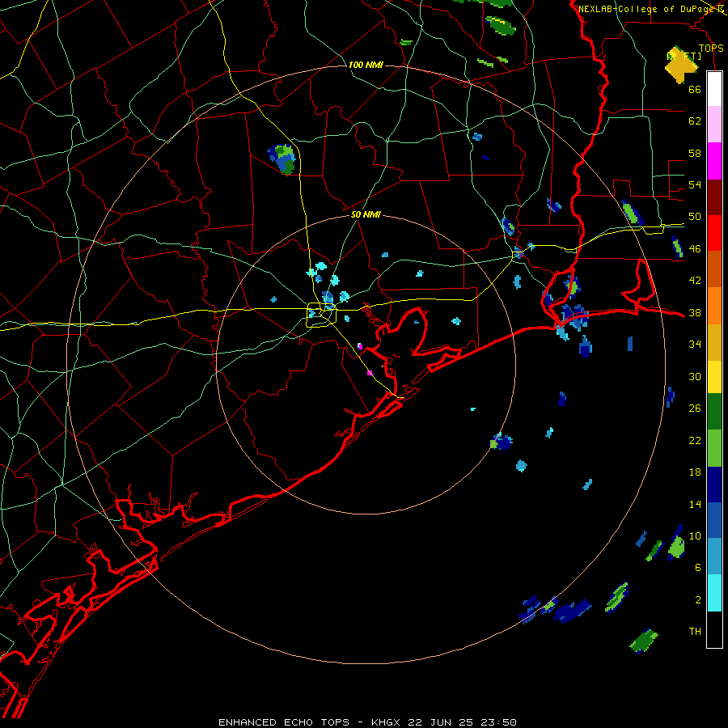Click the '26' legend value
Viewport: 728px width, 728px height.
[x=695, y=408]
